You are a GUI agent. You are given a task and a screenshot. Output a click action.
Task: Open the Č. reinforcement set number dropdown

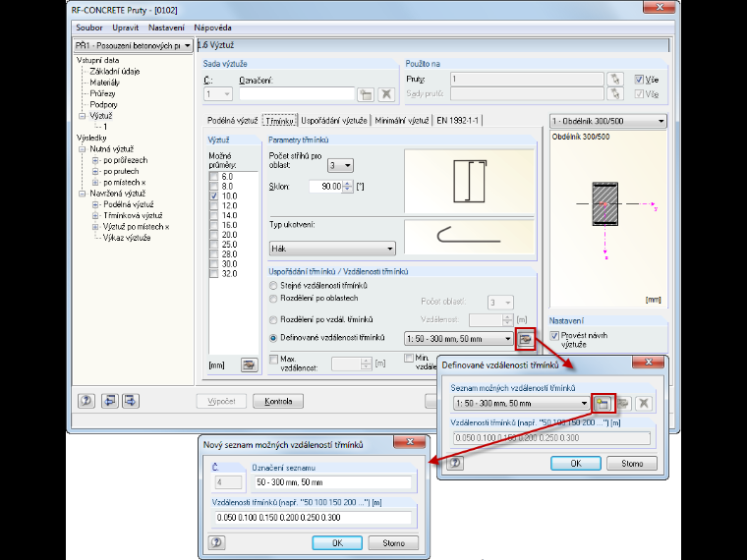218,94
